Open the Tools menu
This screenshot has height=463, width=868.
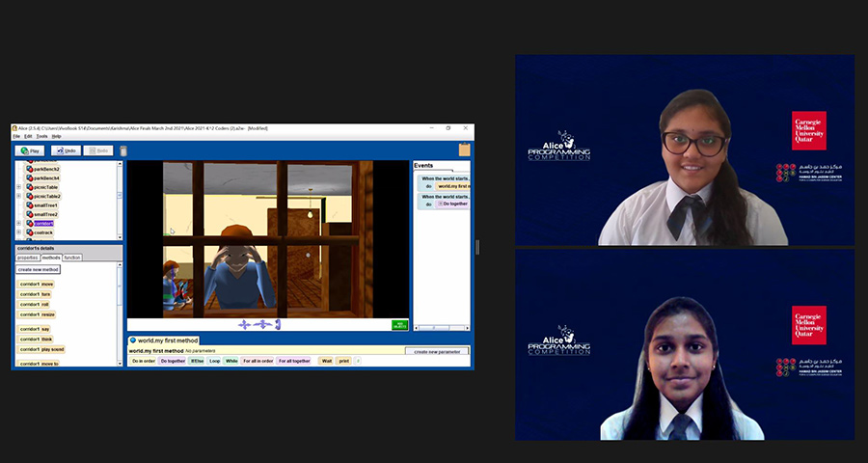[41, 136]
